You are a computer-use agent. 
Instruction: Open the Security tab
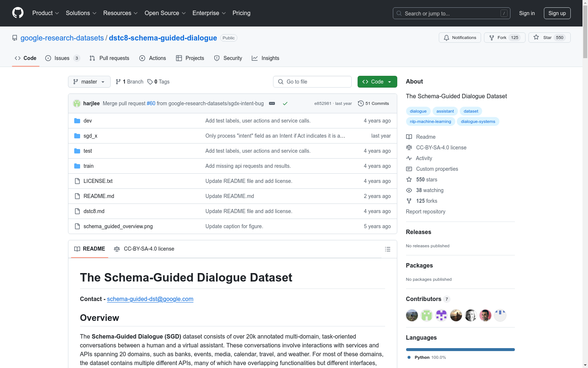click(228, 58)
